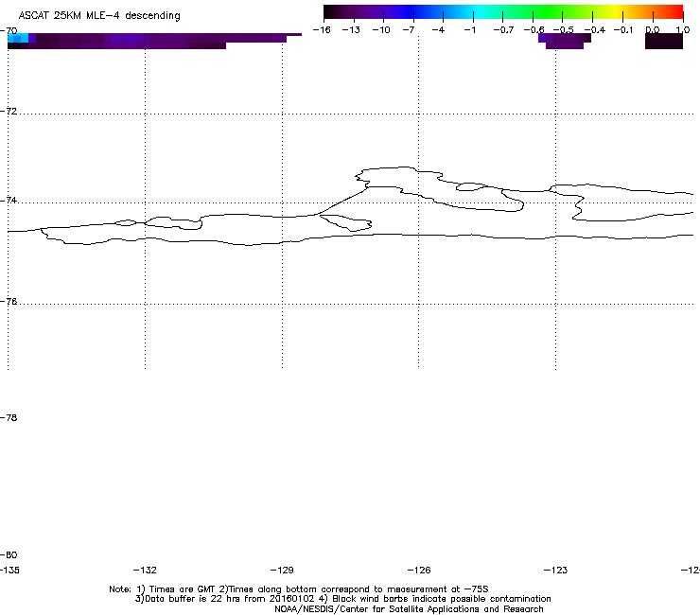700x615 pixels.
Task: Click the purple data patch near -123 longitude
Action: 565,41
